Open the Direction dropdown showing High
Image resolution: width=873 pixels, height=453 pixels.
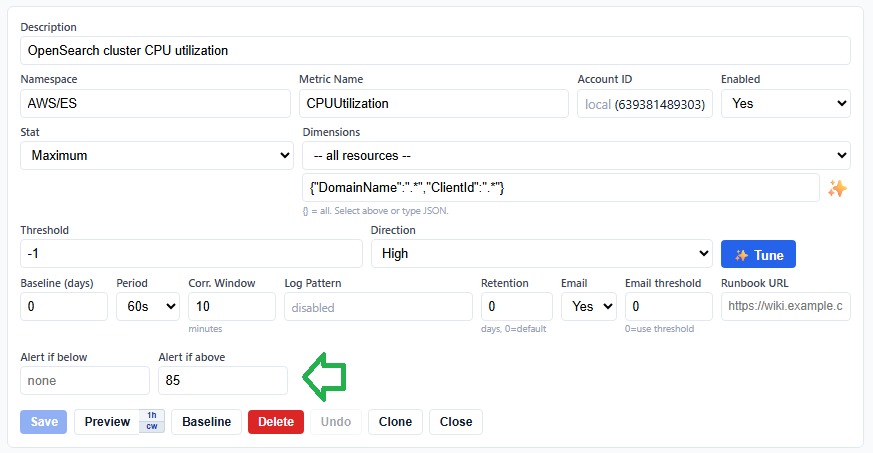(542, 254)
